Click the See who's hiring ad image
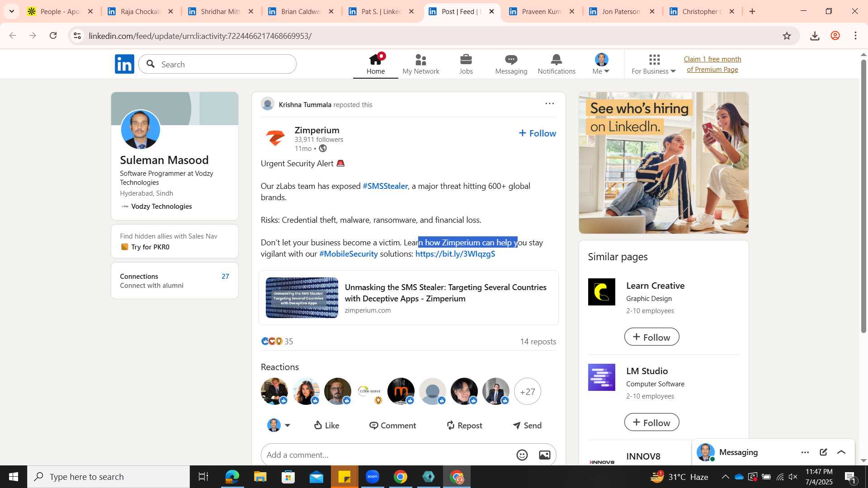 click(x=664, y=163)
